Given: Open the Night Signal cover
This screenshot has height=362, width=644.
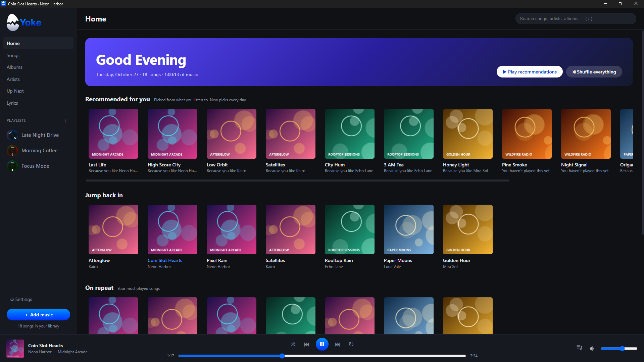Looking at the screenshot, I should (586, 134).
